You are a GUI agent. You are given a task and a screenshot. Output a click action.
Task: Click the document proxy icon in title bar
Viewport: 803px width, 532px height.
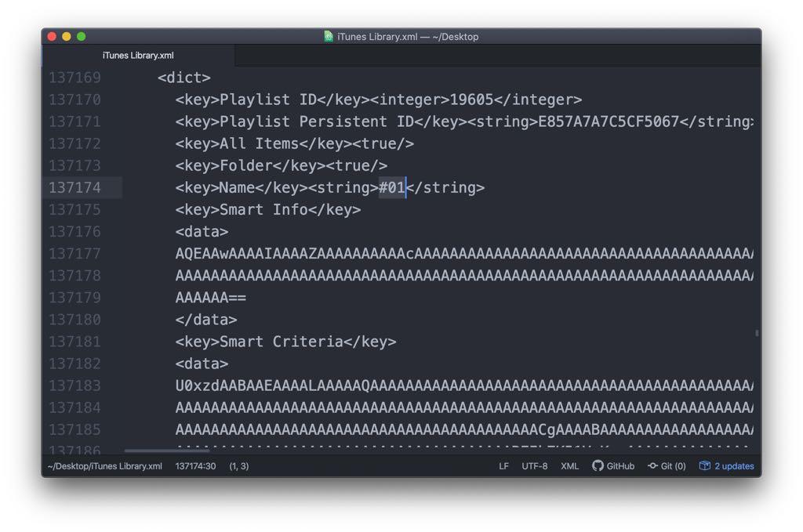(329, 37)
